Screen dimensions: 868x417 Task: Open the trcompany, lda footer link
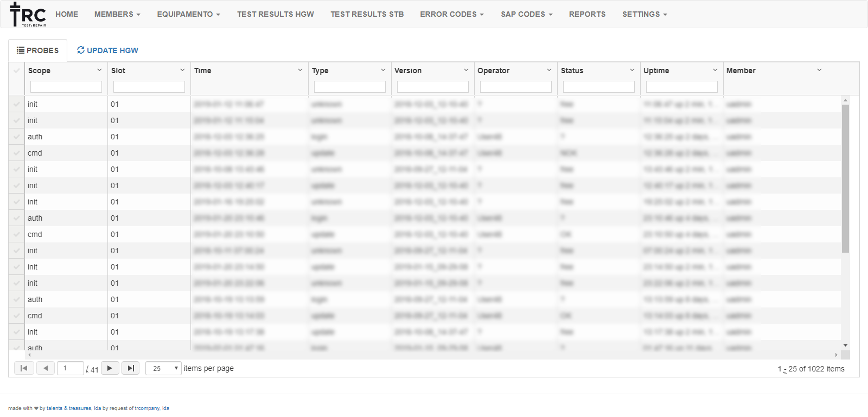coord(152,408)
